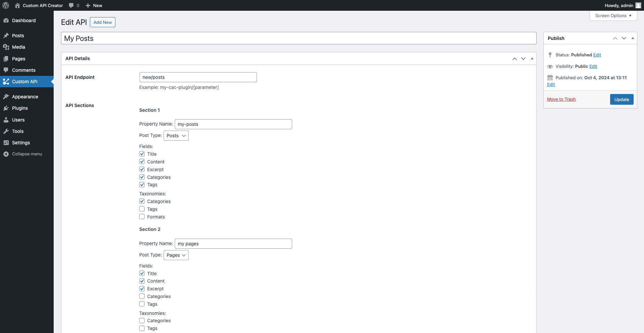Click Section 2 Property Name field
Image resolution: width=644 pixels, height=333 pixels.
(x=233, y=244)
